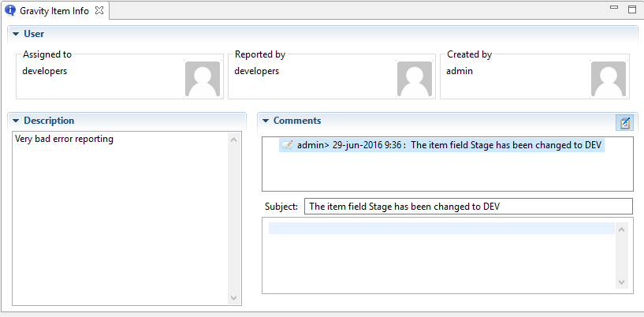Maximize the Gravity Item Info view
644x317 pixels.
pos(631,9)
